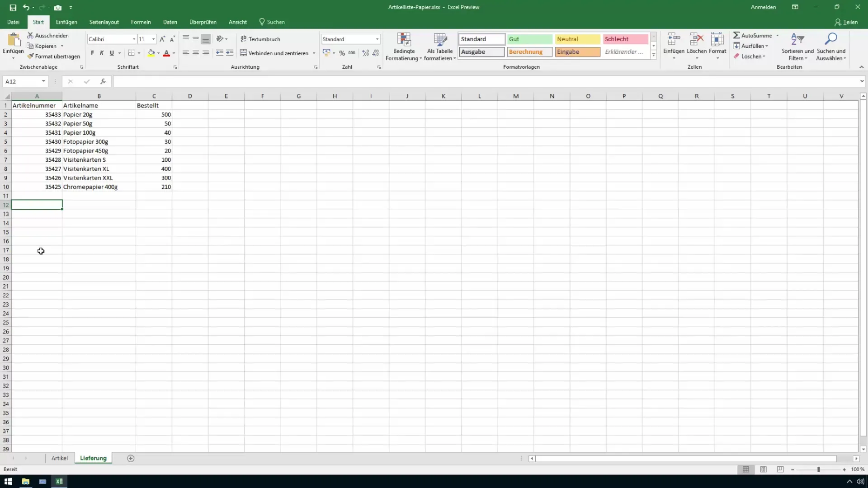This screenshot has width=868, height=488.
Task: Expand the Name Box A12 dropdown
Action: tap(43, 81)
